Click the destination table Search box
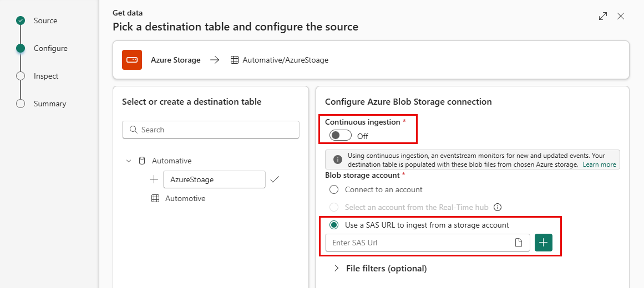This screenshot has height=288, width=644. (x=211, y=130)
